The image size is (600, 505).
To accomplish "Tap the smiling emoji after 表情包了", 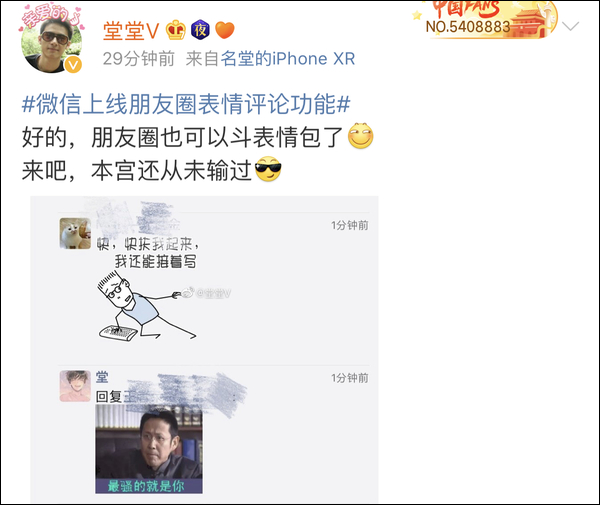I will coord(360,136).
